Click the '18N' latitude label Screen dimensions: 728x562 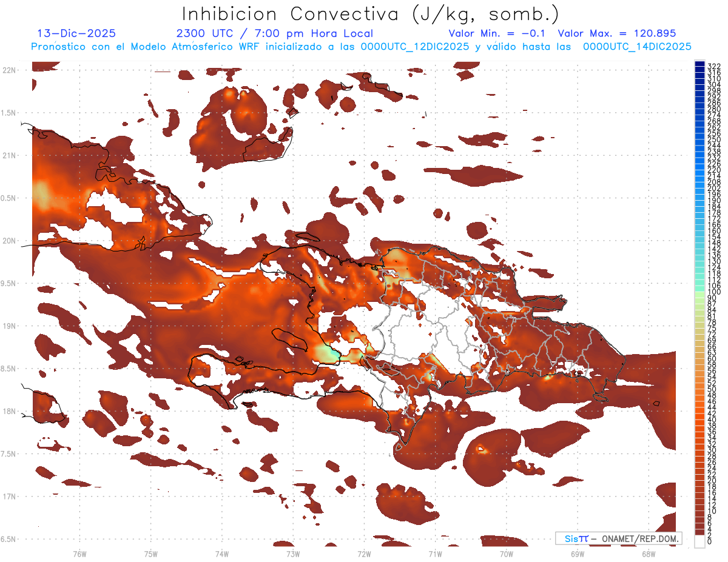click(8, 411)
